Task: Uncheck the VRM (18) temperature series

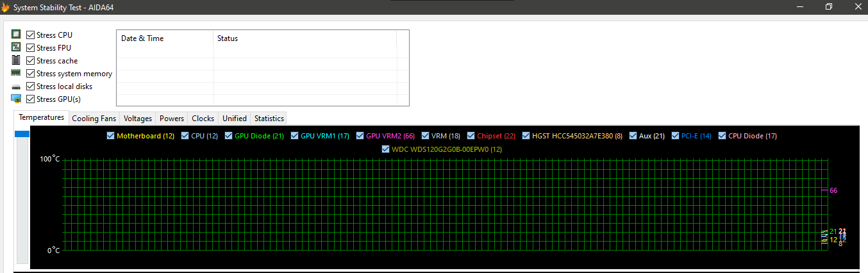Action: pos(426,136)
